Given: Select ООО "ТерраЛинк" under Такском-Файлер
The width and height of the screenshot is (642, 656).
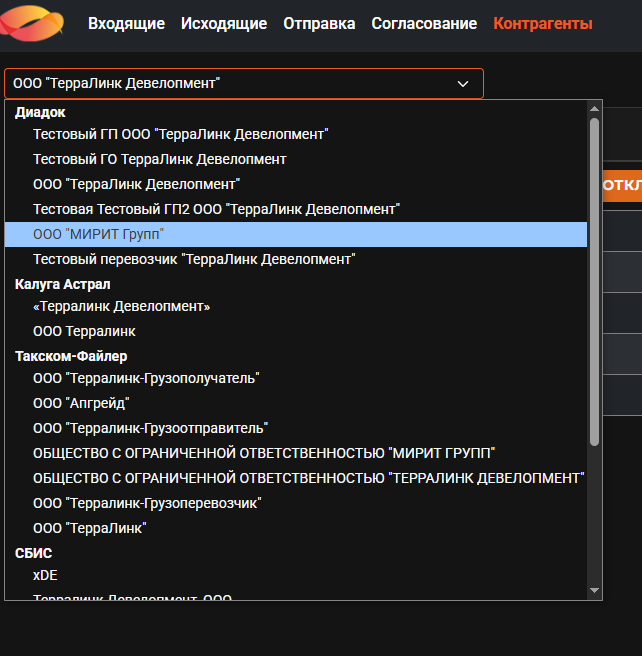Looking at the screenshot, I should 296,528.
